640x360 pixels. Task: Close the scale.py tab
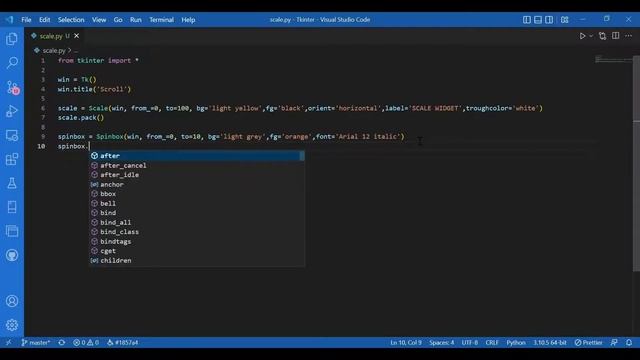click(x=76, y=36)
